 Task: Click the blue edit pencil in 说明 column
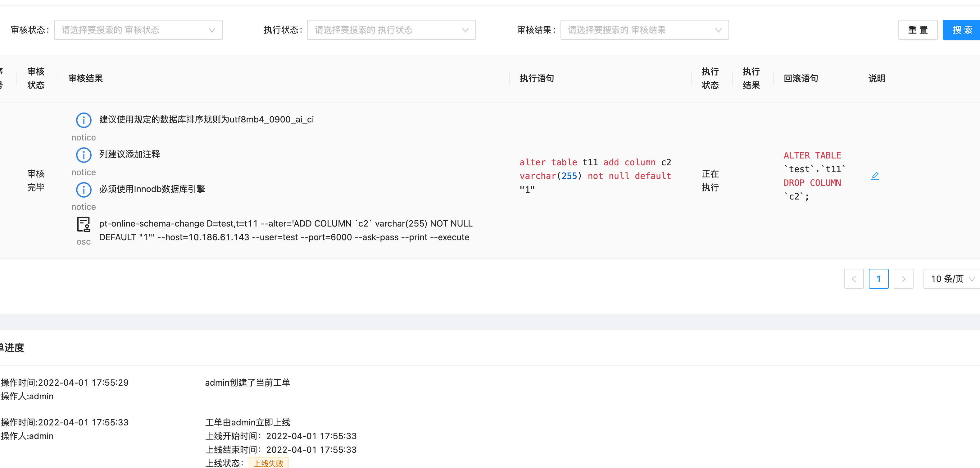tap(875, 176)
